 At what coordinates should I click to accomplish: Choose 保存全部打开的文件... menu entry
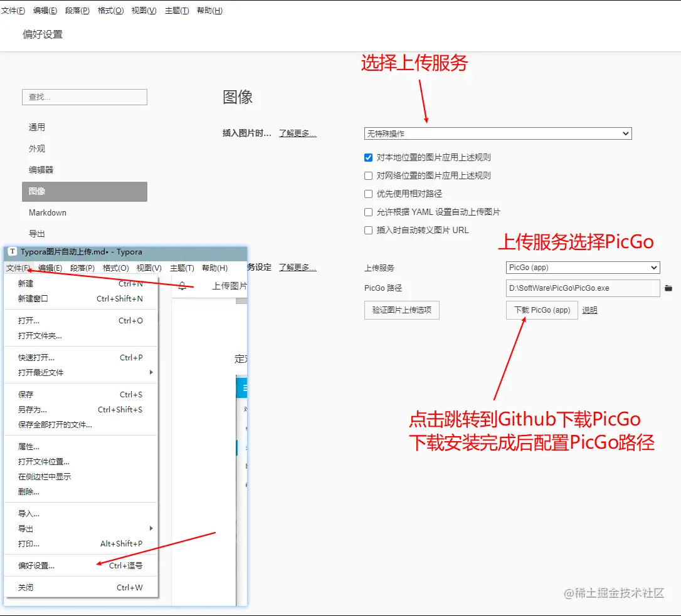pyautogui.click(x=80, y=425)
